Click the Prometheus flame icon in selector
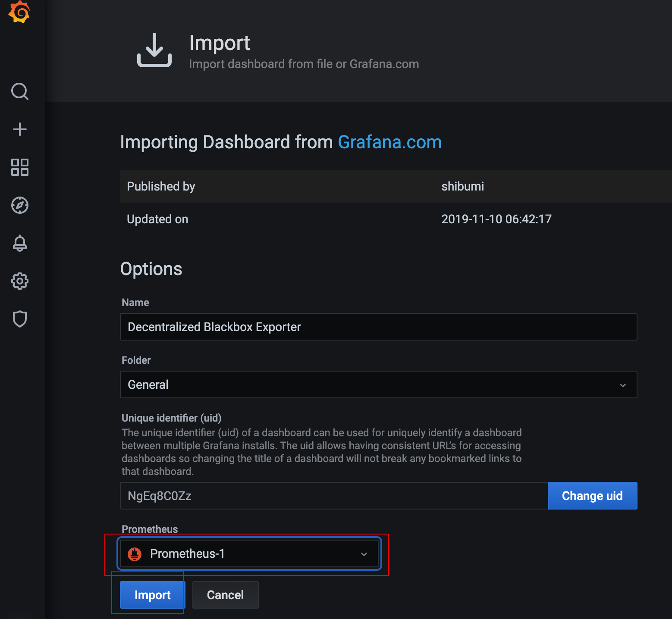 (135, 554)
